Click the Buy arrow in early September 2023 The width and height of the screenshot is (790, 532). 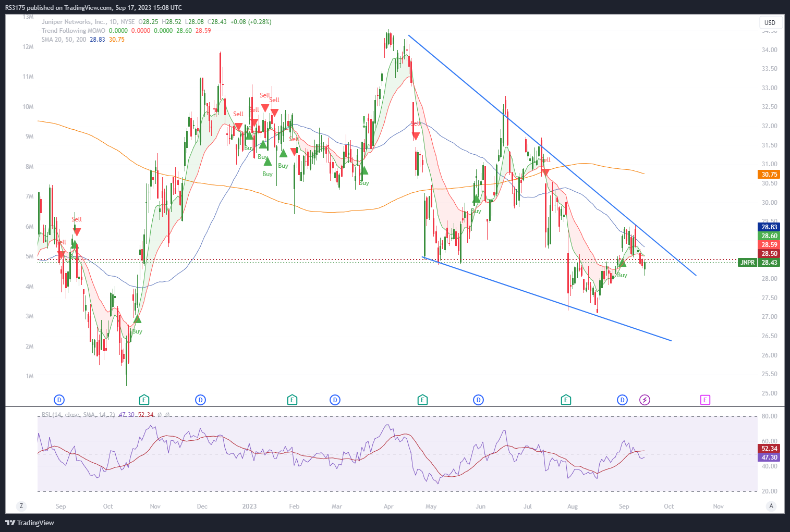pyautogui.click(x=622, y=263)
